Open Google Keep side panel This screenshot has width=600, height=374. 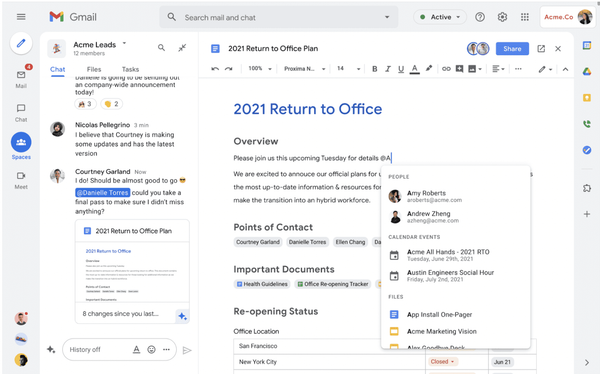(x=587, y=98)
